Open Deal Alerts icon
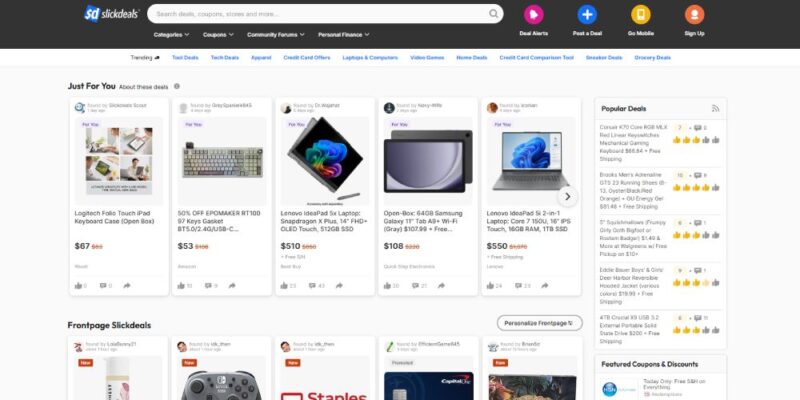 coord(534,14)
